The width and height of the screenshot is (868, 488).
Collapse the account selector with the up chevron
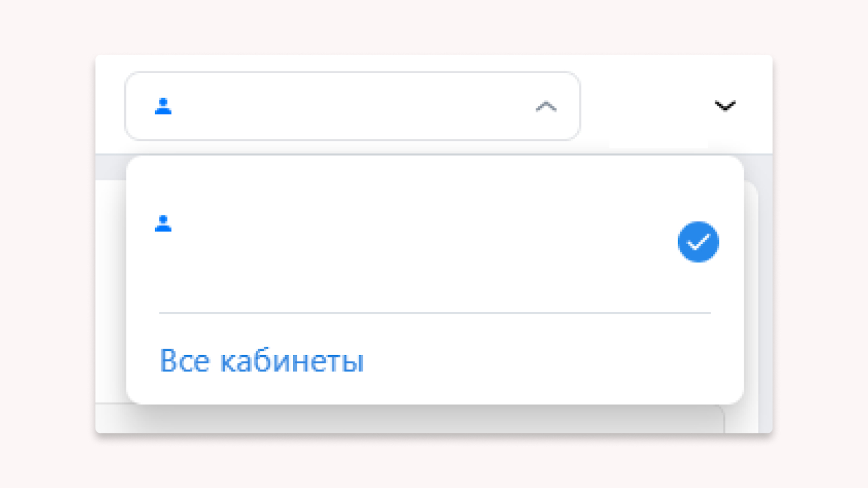(546, 106)
